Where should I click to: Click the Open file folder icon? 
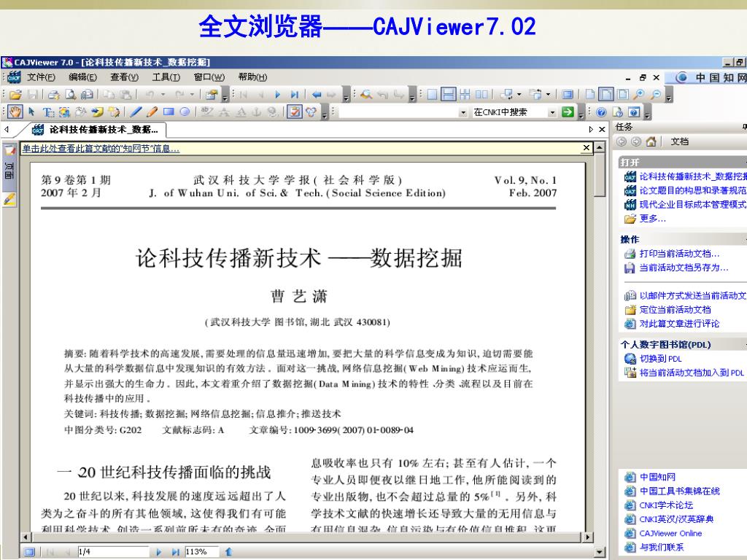coord(15,94)
